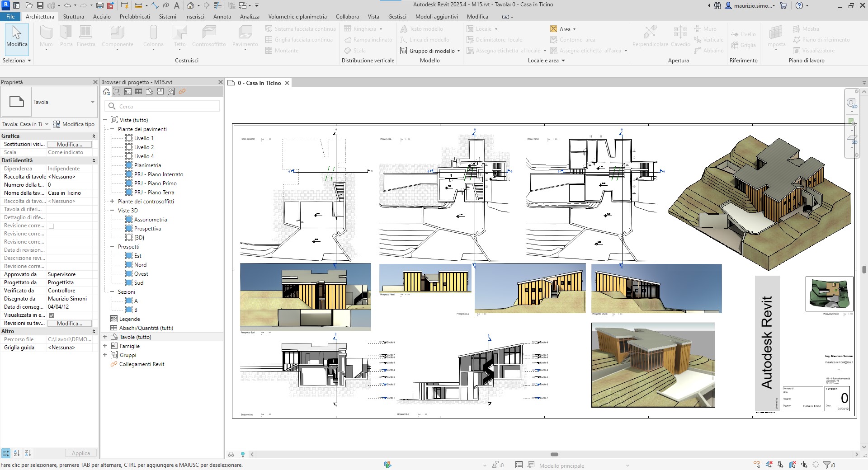Collapse the Prospetti section
The image size is (868, 470).
pyautogui.click(x=112, y=246)
